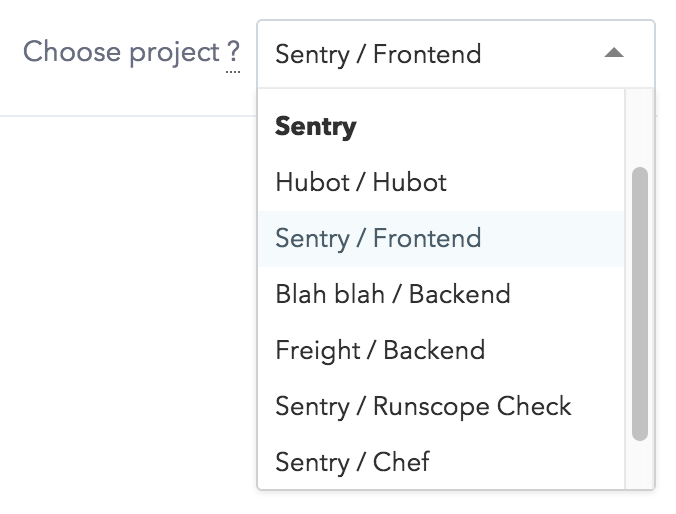Click the Choose project label text
The image size is (676, 514).
coord(121,52)
